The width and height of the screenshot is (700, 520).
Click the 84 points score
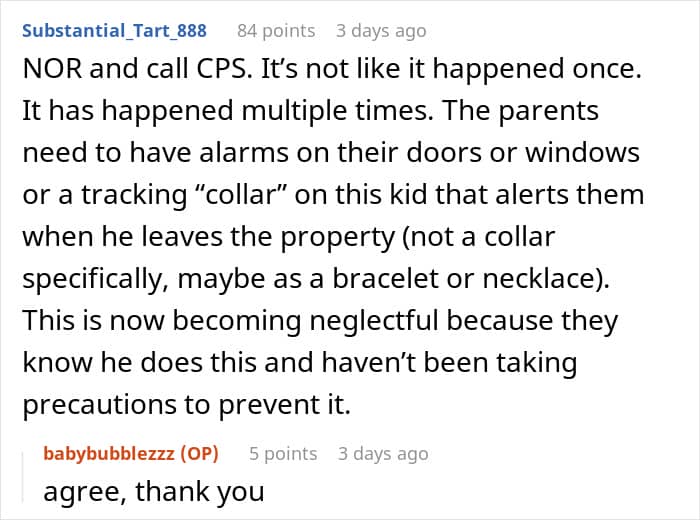[275, 30]
